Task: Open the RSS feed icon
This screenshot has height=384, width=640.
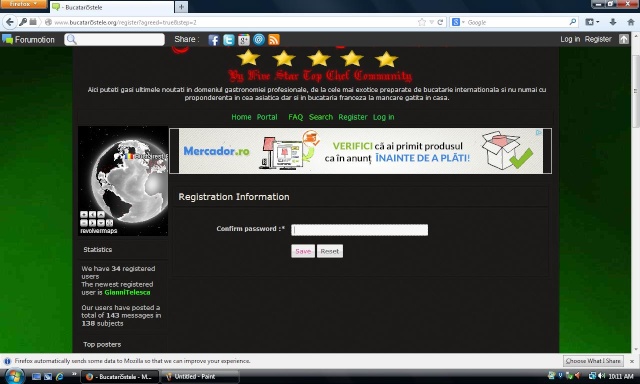Action: 274,40
